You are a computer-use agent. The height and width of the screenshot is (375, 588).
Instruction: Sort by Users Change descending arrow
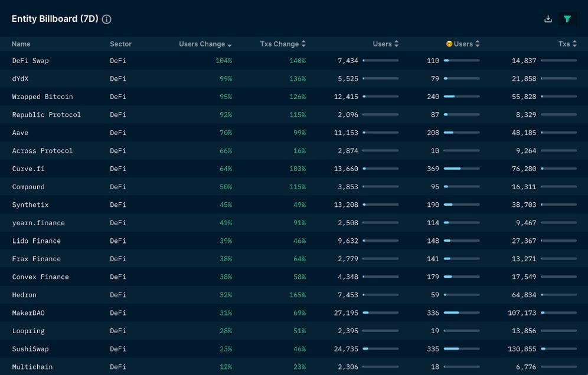coord(230,45)
